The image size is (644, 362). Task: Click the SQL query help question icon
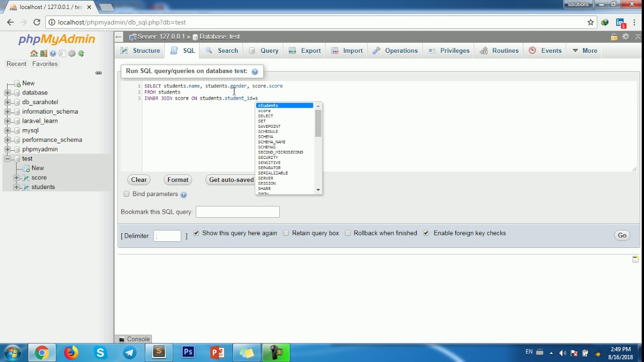tap(255, 71)
